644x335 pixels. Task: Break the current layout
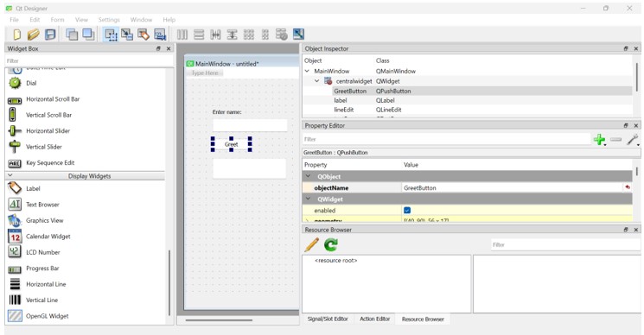click(x=281, y=35)
